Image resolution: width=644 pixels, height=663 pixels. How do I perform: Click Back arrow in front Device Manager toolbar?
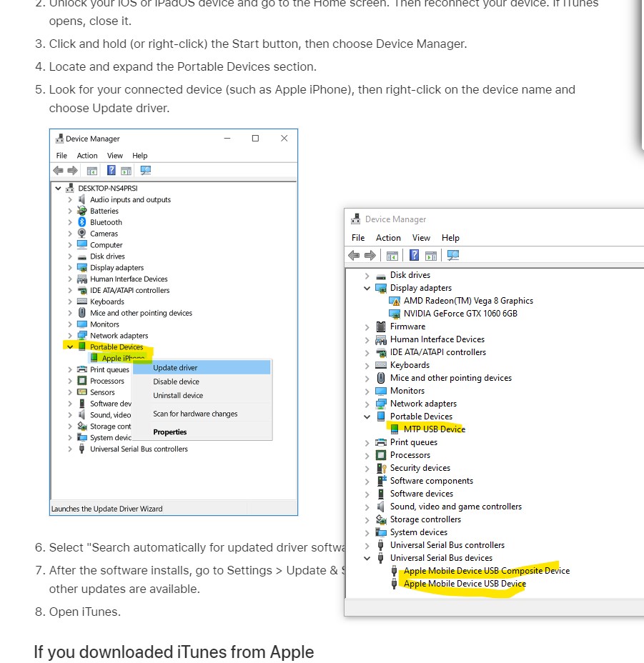tap(354, 255)
